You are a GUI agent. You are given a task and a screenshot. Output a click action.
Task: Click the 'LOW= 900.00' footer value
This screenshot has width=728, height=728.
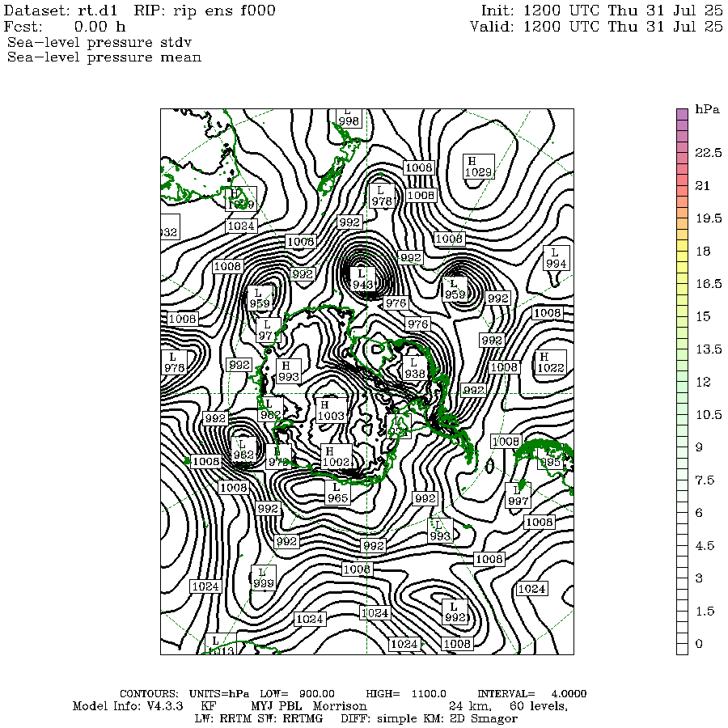coord(297,694)
